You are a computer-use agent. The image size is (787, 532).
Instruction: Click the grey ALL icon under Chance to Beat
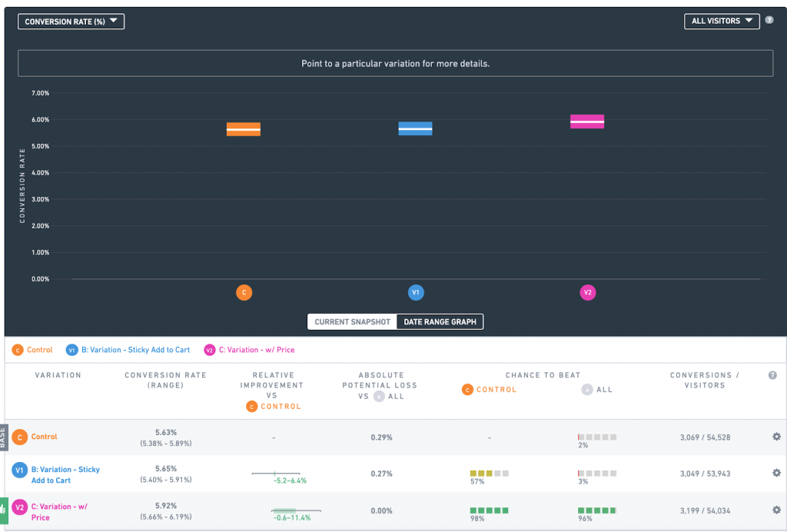pos(586,390)
